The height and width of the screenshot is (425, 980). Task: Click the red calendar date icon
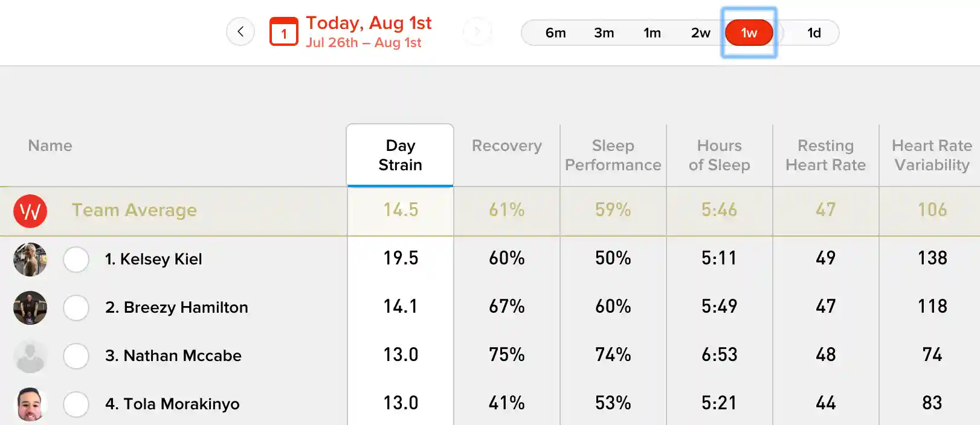point(283,32)
